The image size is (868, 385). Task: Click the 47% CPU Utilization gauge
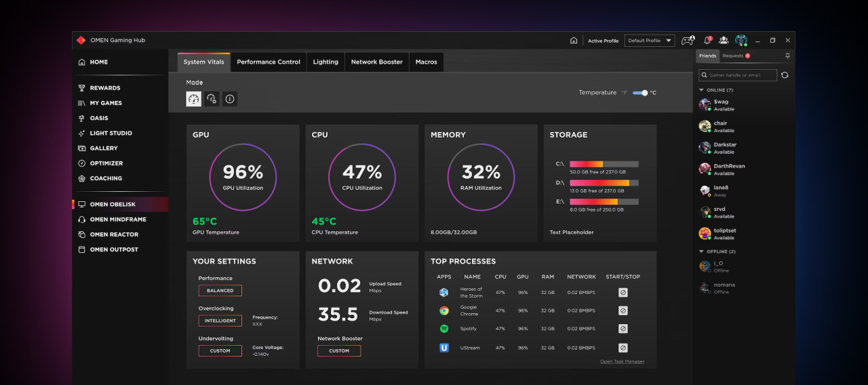(362, 177)
